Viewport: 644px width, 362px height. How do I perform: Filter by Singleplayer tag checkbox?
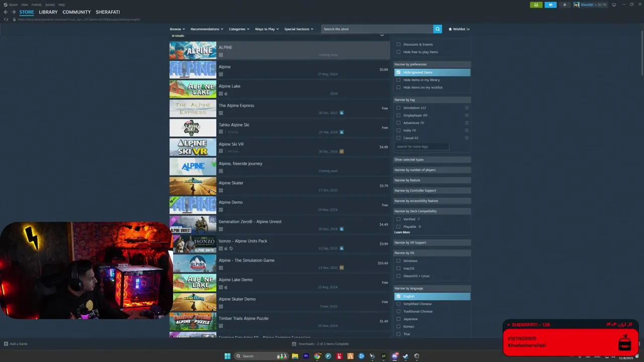point(398,115)
